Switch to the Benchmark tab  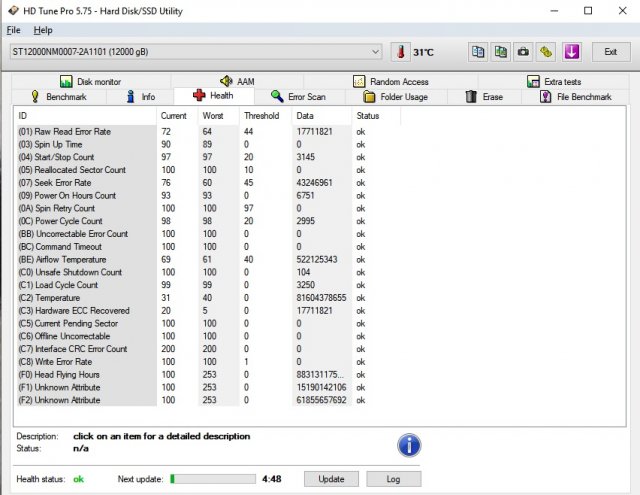tap(59, 97)
